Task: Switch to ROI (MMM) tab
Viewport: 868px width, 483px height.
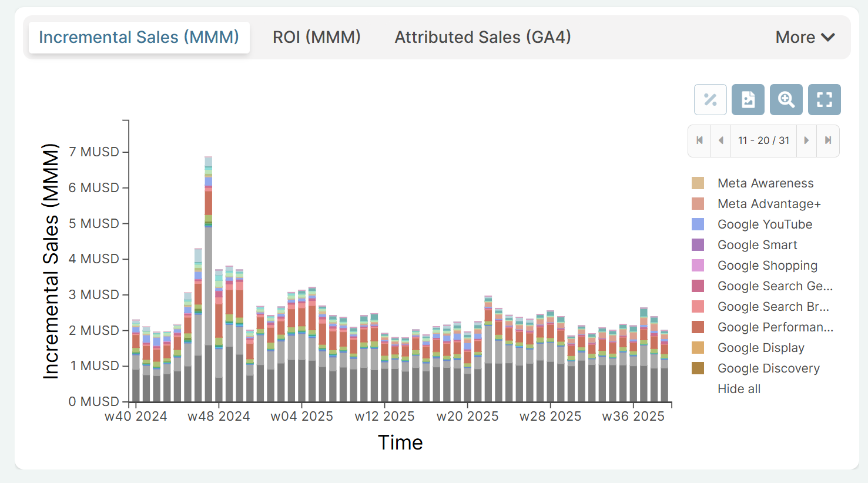Action: point(316,37)
